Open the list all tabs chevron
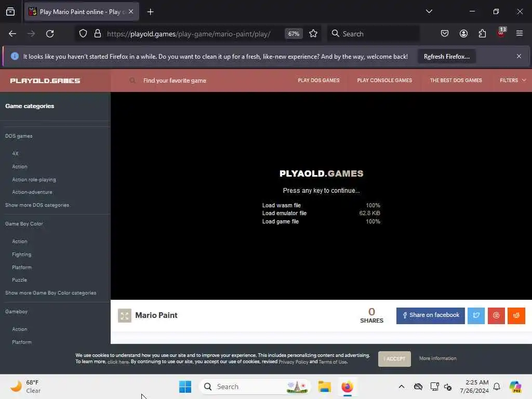 coord(429,11)
